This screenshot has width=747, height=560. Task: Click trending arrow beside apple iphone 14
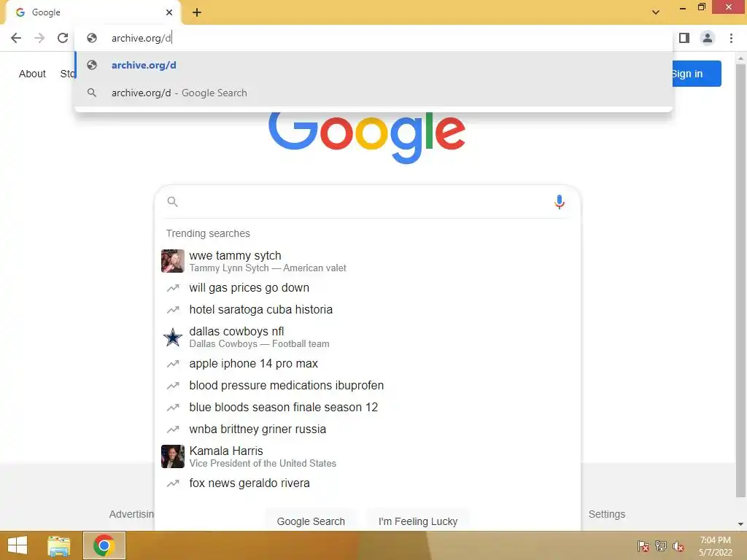coord(172,363)
